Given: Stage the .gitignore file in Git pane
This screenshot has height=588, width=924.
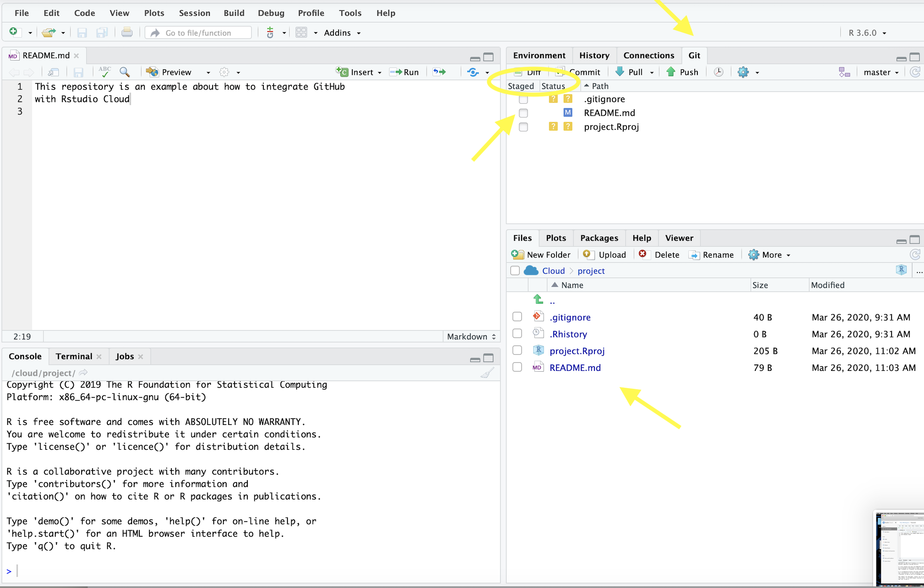Looking at the screenshot, I should click(x=523, y=99).
